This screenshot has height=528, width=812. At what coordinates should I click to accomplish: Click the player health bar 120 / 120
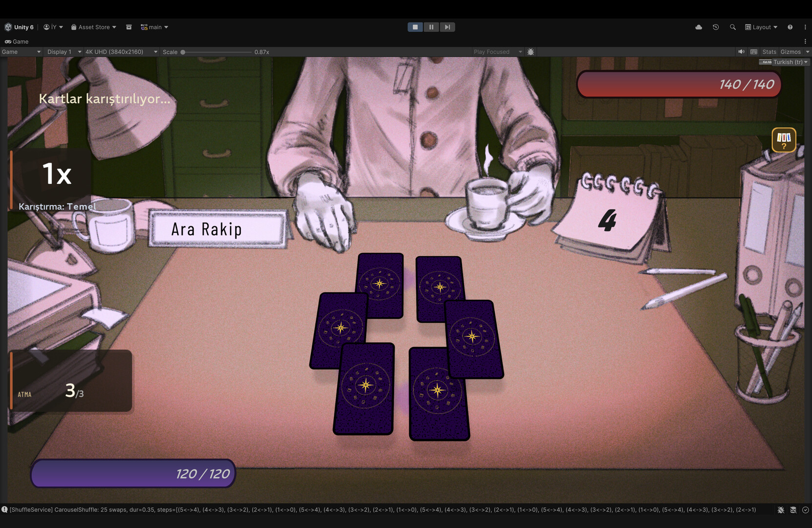tap(133, 473)
